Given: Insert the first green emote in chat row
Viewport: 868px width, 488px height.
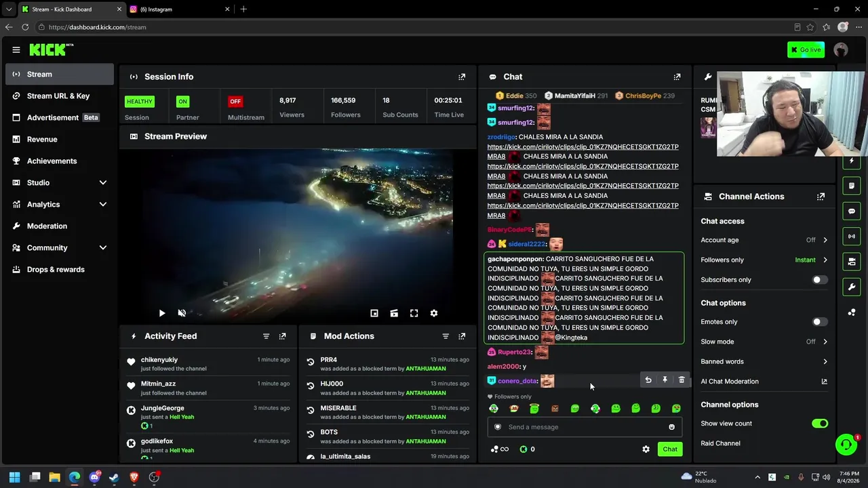Looking at the screenshot, I should [494, 409].
